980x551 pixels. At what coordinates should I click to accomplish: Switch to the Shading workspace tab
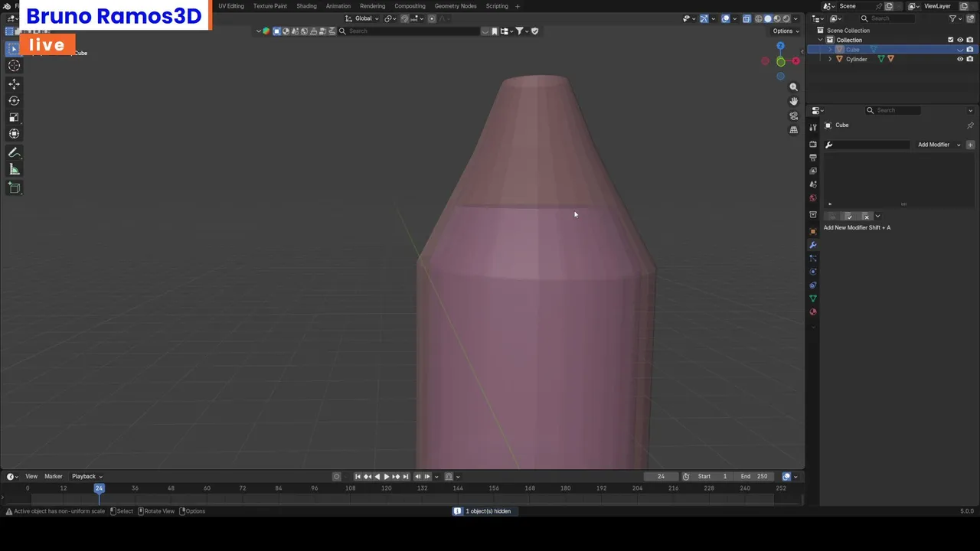(x=306, y=6)
